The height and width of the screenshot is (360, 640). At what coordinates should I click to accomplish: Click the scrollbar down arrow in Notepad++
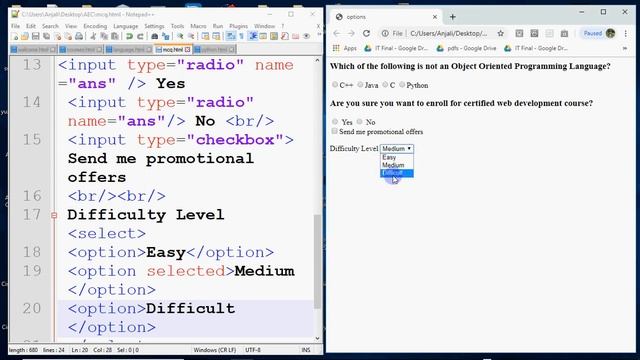[317, 338]
